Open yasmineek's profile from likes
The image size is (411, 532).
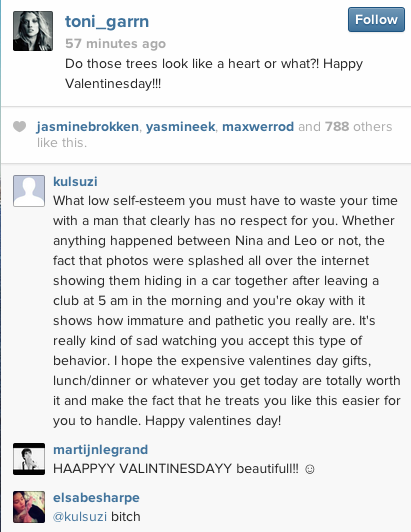point(180,127)
